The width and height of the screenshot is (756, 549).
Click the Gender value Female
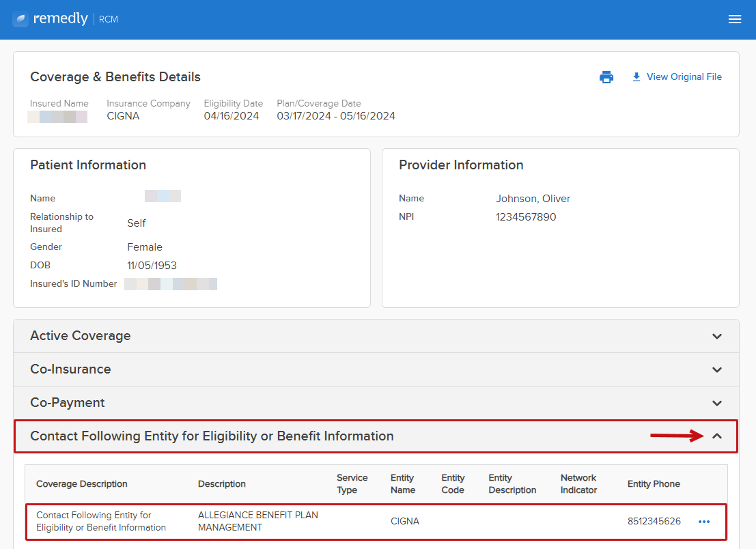pyautogui.click(x=145, y=247)
